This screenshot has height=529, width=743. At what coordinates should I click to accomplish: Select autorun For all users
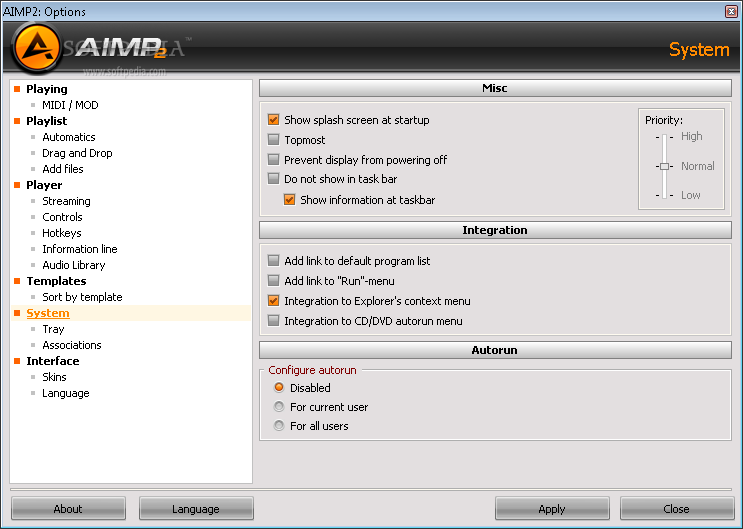pyautogui.click(x=279, y=426)
